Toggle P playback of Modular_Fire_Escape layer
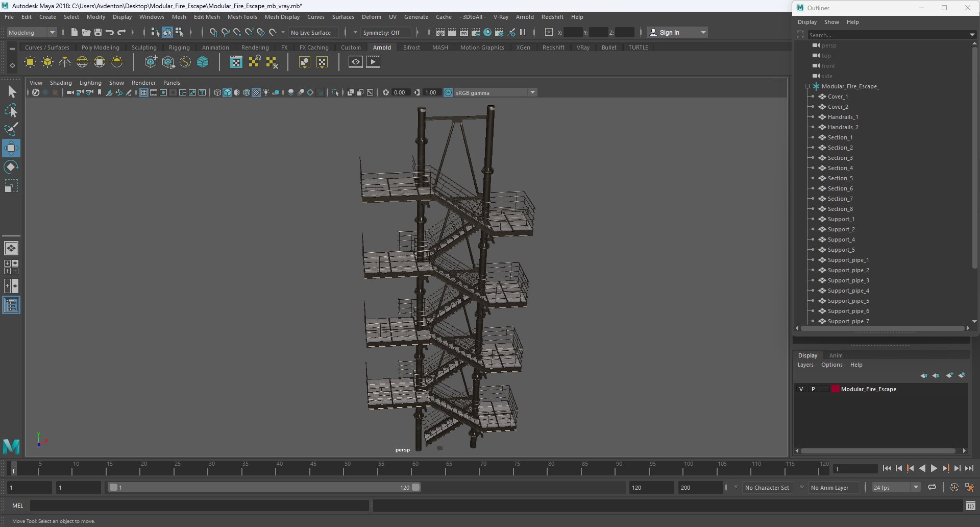This screenshot has width=980, height=527. point(813,389)
